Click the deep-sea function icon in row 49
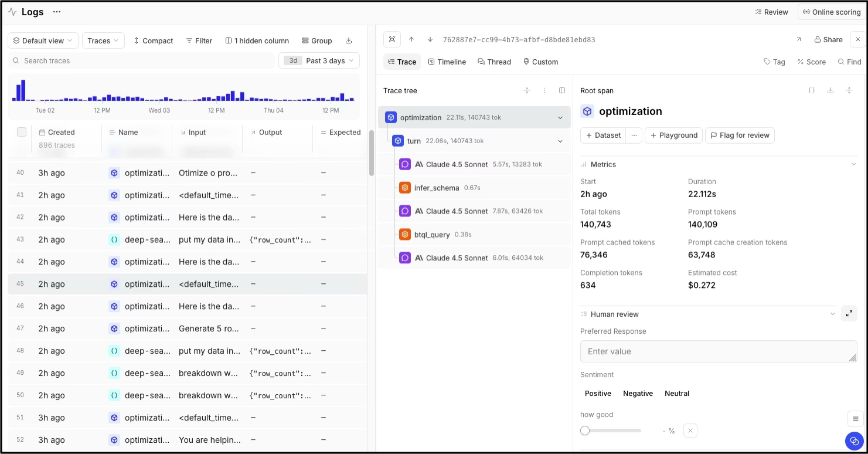868x454 pixels. click(x=114, y=373)
